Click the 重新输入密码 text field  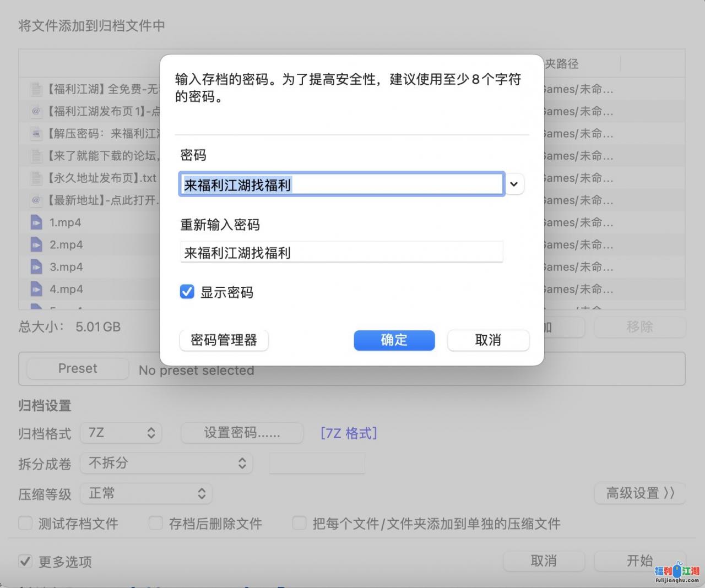coord(341,253)
